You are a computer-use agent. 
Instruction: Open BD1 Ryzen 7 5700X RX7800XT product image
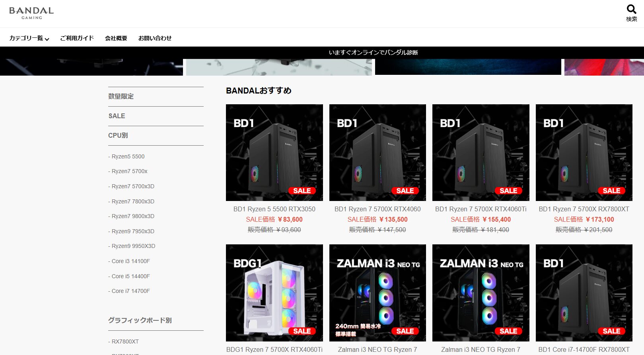[x=584, y=153]
